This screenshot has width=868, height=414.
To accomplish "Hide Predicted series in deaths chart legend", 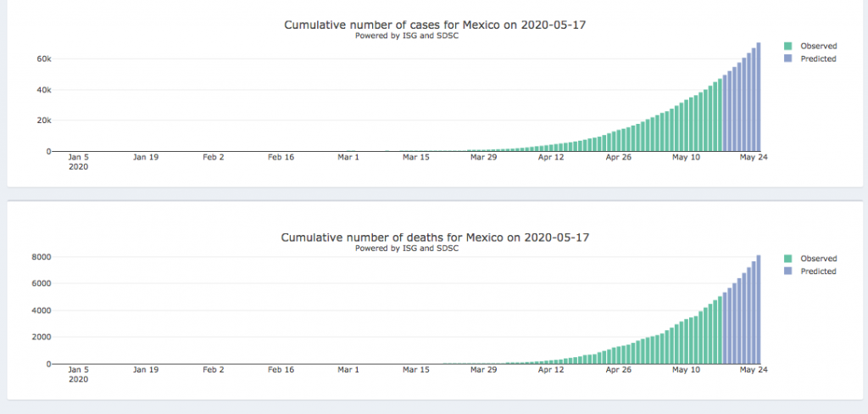I will 818,271.
